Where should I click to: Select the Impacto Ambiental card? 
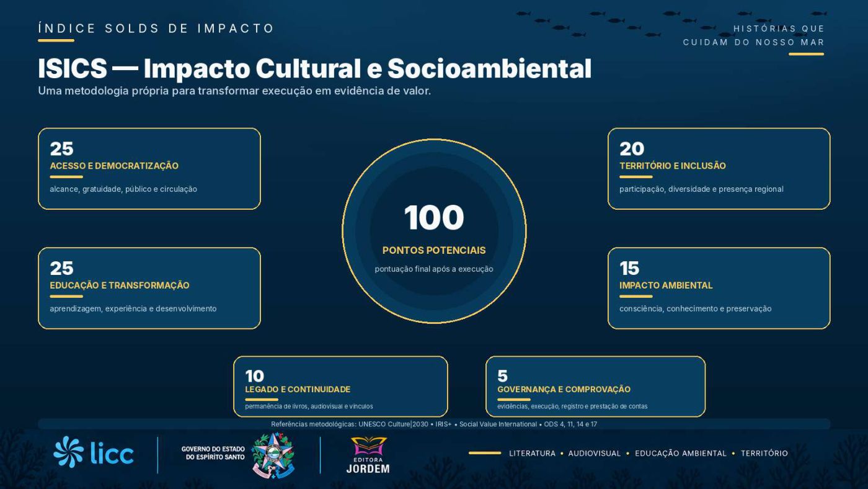click(719, 288)
